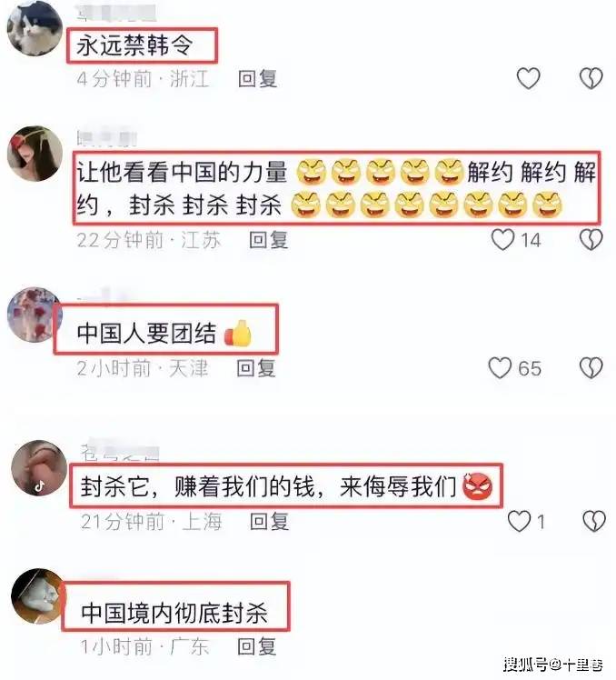This screenshot has height=680, width=616.
Task: Reply to the comment from 天津
Action: pyautogui.click(x=256, y=368)
